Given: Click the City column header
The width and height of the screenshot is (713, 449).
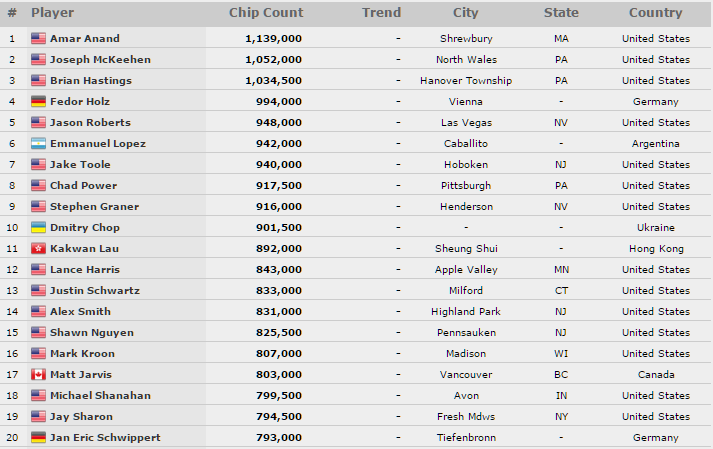Looking at the screenshot, I should tap(466, 13).
